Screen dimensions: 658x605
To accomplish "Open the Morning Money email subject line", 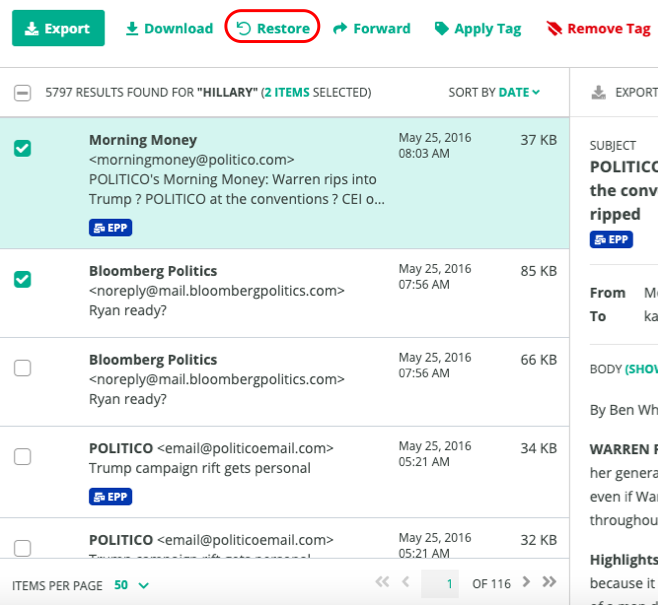I will tap(237, 189).
